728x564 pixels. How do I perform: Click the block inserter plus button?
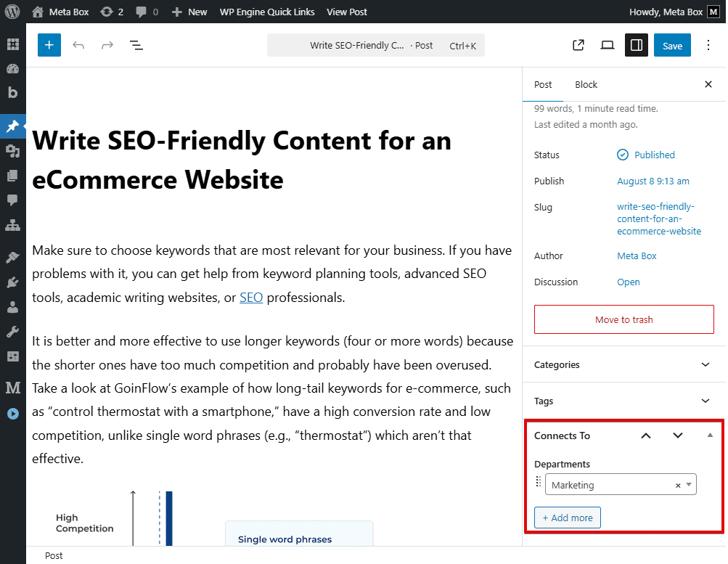pyautogui.click(x=49, y=45)
